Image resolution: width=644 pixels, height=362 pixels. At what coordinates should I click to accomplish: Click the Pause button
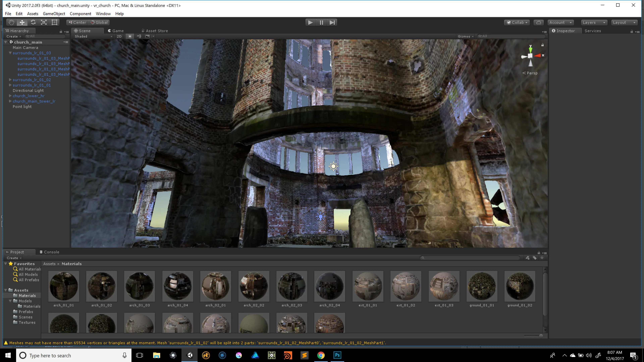click(x=321, y=22)
